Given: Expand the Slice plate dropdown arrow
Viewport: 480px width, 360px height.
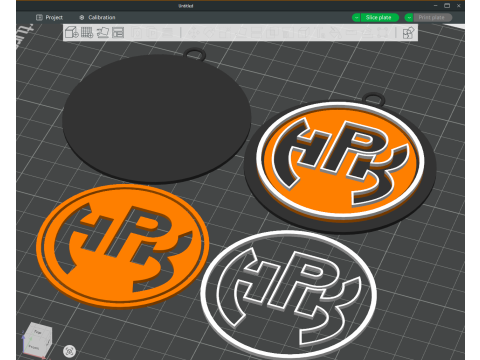Looking at the screenshot, I should click(x=356, y=17).
